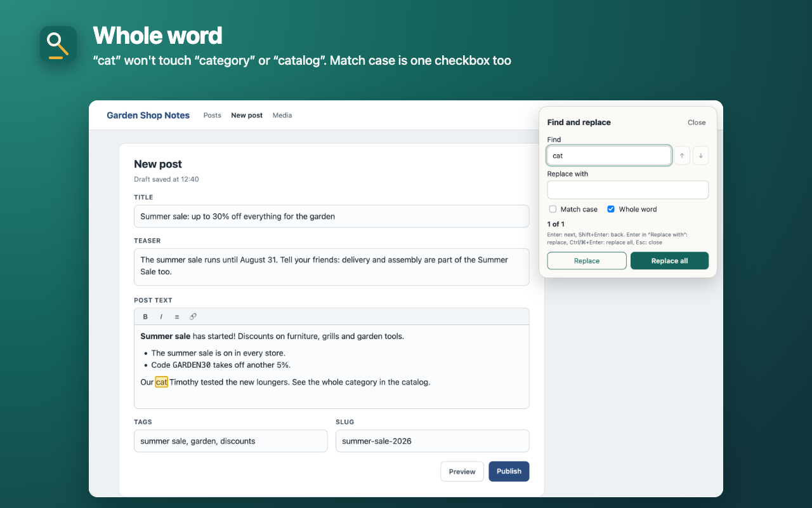Toggle italic formatting in post toolbar
The image size is (812, 508).
coord(161,316)
